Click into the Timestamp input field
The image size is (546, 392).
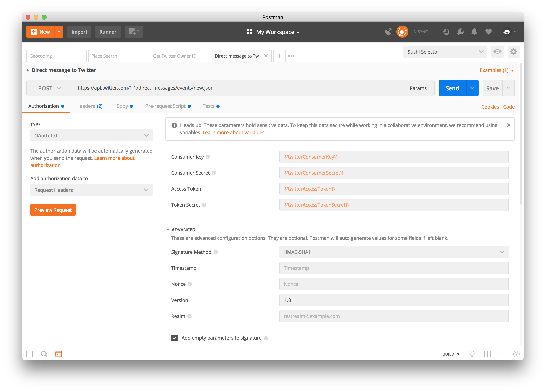point(394,268)
